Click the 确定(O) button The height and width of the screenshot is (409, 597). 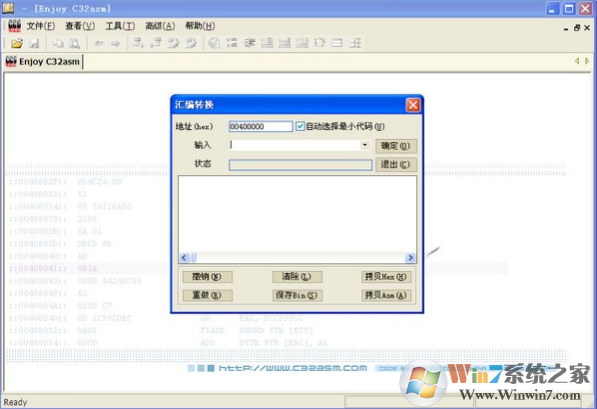point(396,146)
